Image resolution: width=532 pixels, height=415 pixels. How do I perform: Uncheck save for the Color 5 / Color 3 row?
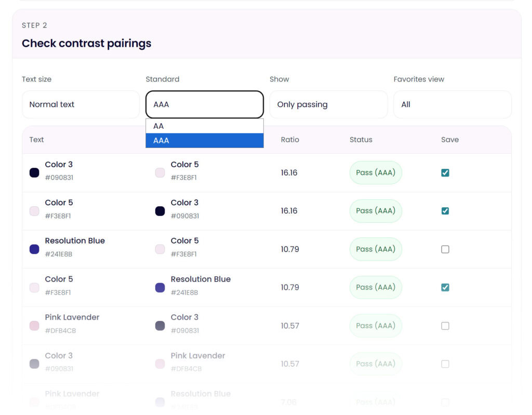click(445, 211)
